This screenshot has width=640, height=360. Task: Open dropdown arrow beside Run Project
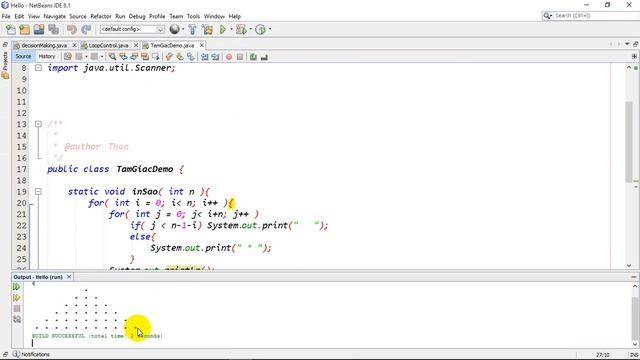[x=231, y=29]
